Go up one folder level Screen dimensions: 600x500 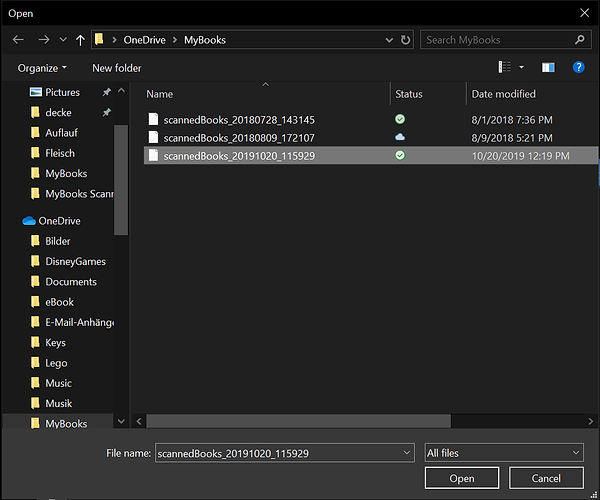point(80,40)
